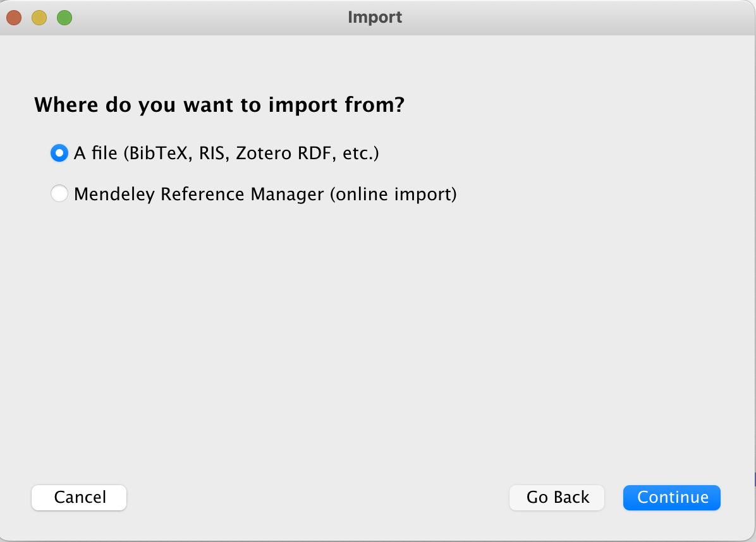
Task: Continue to the next import step
Action: click(672, 497)
